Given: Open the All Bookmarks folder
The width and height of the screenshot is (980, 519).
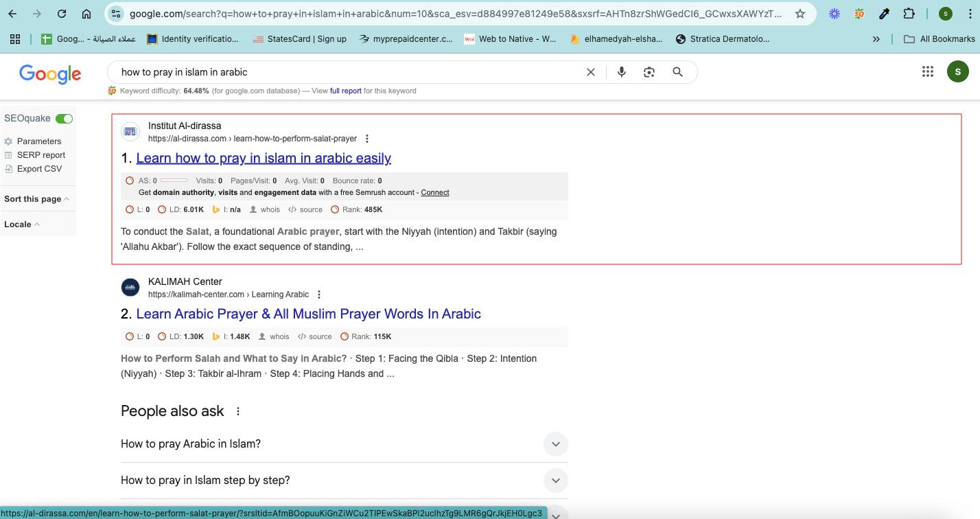Looking at the screenshot, I should tap(940, 39).
